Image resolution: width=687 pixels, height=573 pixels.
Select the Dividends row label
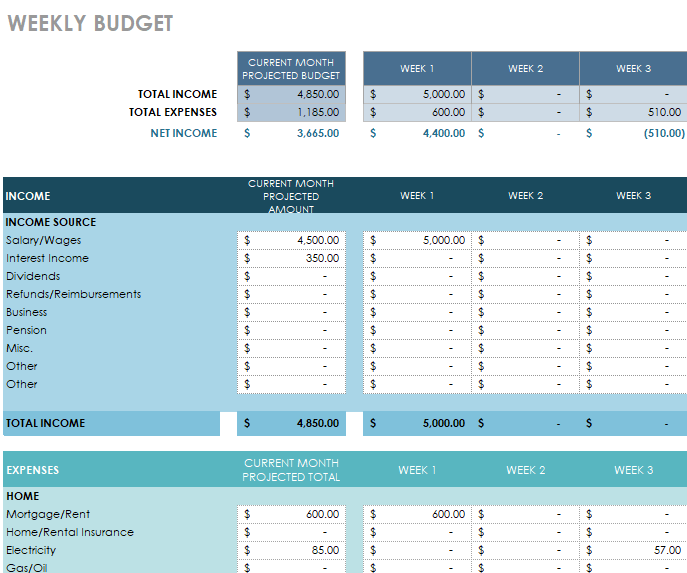(33, 276)
